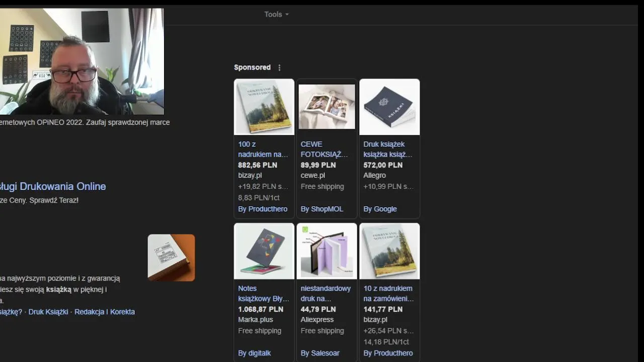Open the 'Druk książek książka' product image
The image size is (644, 362).
(x=389, y=107)
